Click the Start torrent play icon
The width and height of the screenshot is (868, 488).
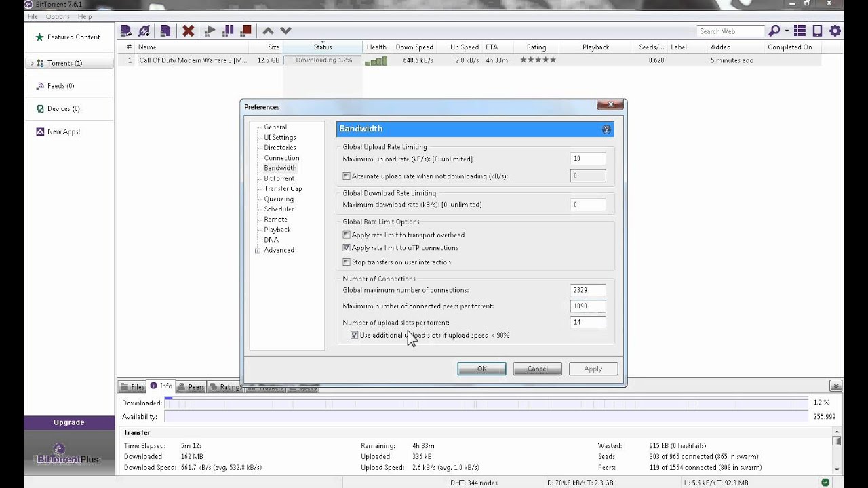click(210, 30)
